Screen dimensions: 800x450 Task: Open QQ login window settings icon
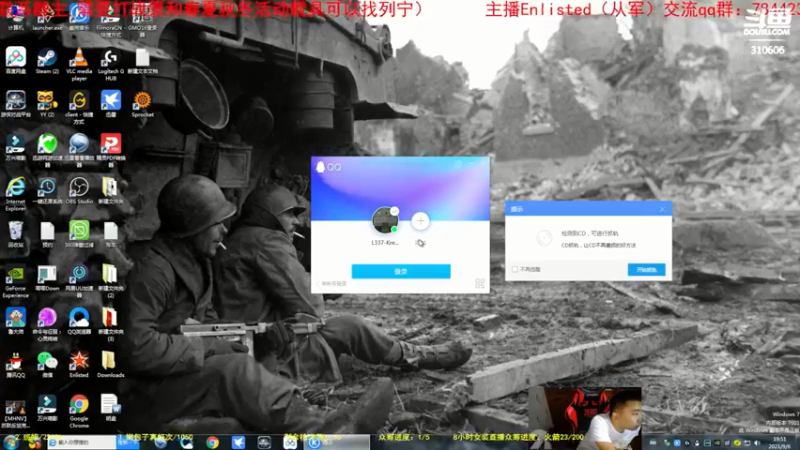click(458, 164)
